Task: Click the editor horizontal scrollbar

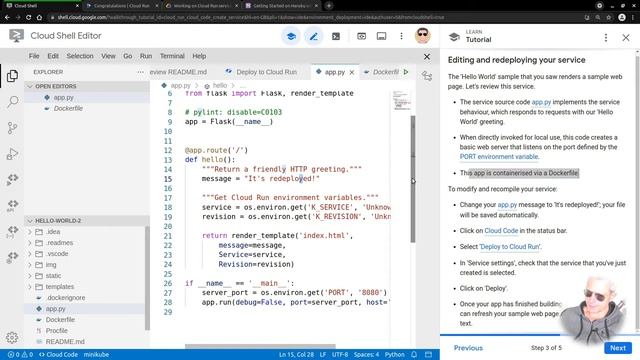Action: [x=260, y=347]
